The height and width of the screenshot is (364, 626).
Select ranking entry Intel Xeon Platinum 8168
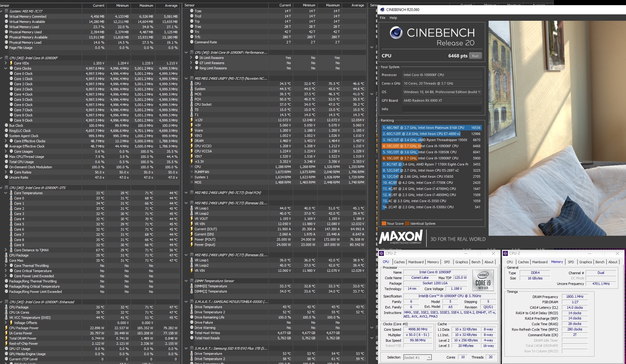pyautogui.click(x=431, y=128)
